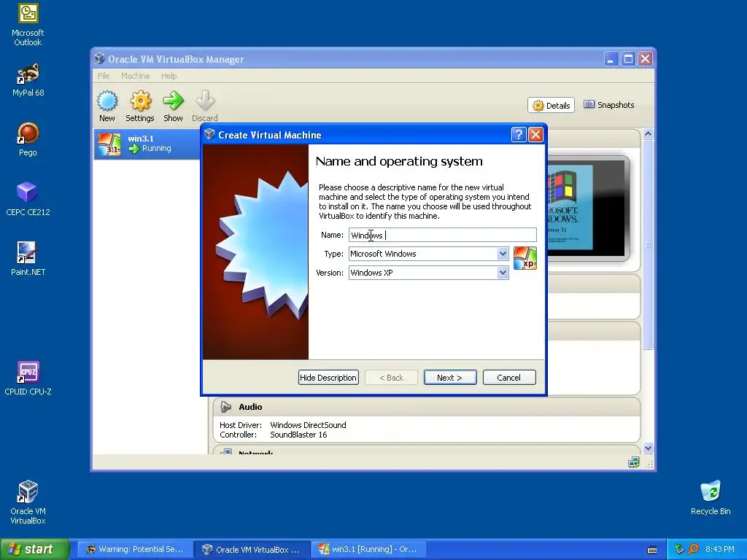Click the keyboard icon on taskbar
The width and height of the screenshot is (747, 560).
[x=651, y=550]
